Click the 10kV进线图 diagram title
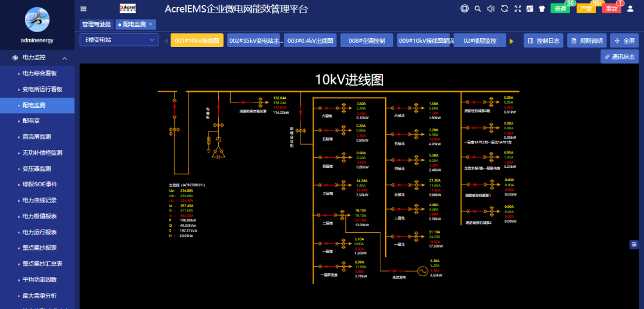This screenshot has height=309, width=644. 349,80
